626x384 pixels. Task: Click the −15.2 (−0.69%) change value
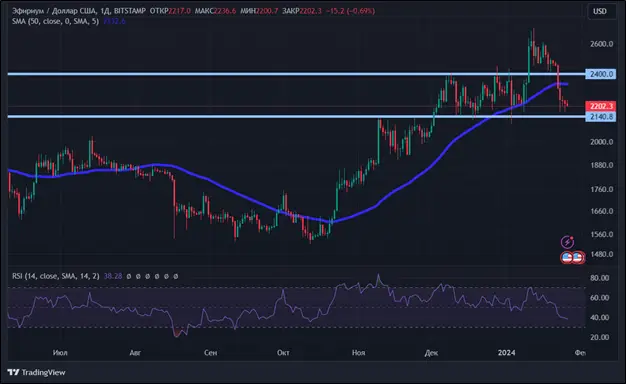coord(351,11)
